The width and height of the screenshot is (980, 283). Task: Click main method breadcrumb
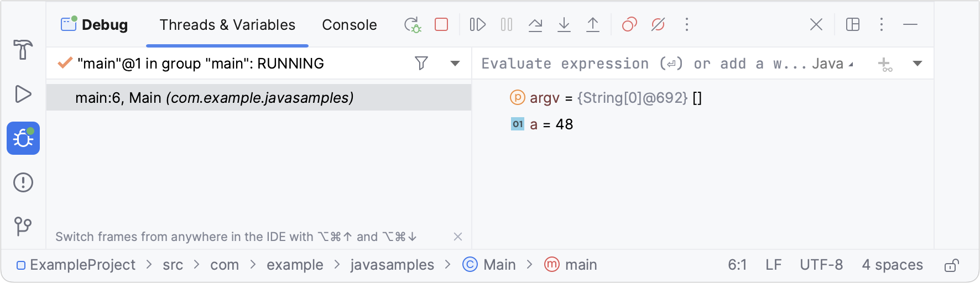point(571,265)
